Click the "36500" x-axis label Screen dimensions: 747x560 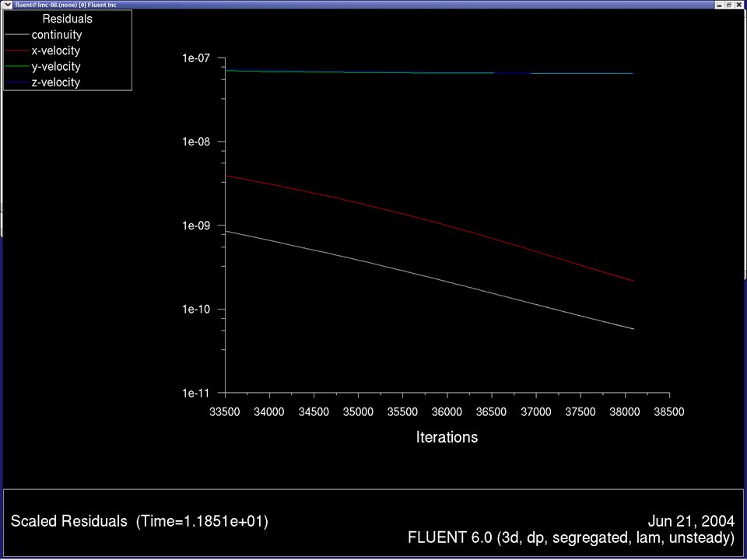(x=491, y=412)
